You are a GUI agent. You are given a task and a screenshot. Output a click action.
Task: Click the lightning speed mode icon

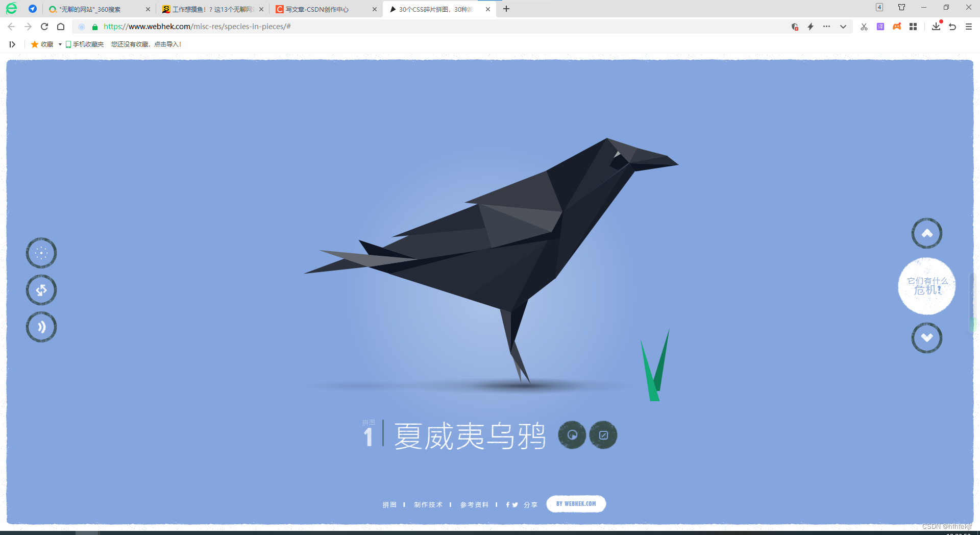click(811, 27)
